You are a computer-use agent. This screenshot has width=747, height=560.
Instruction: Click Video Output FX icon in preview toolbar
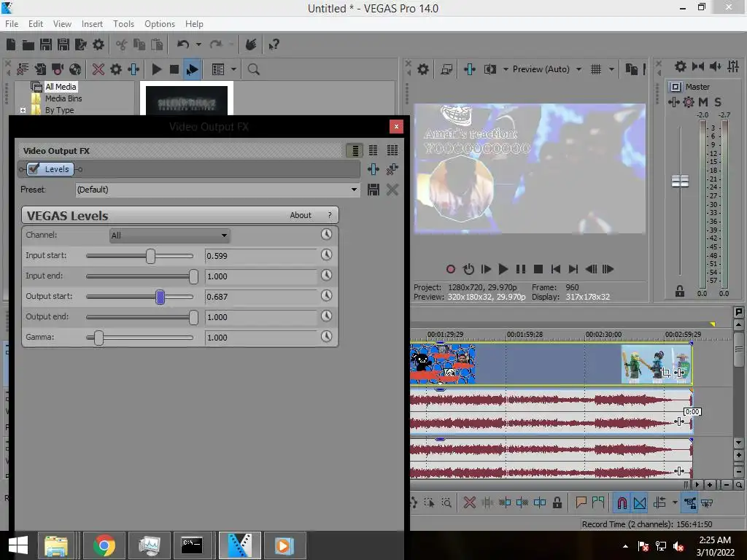pos(469,69)
